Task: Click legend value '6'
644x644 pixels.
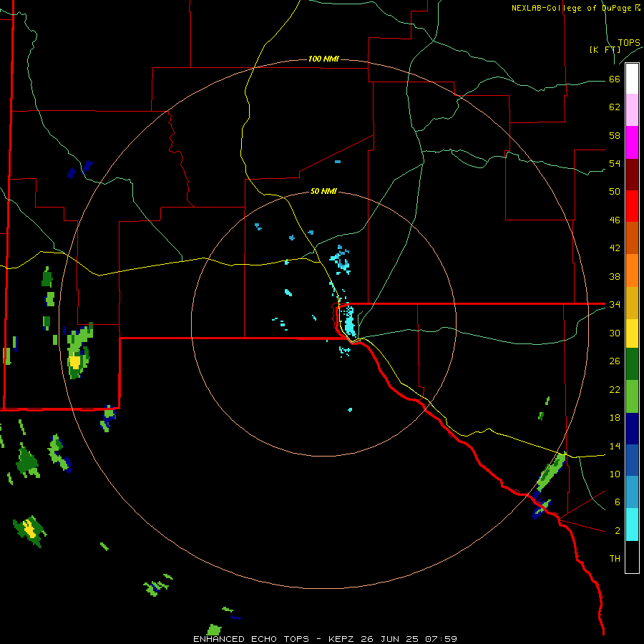Action: 617,502
